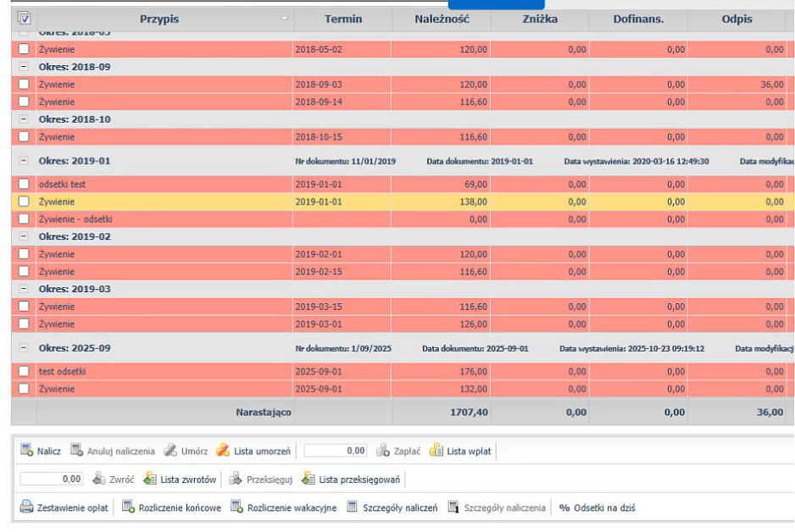Select the yellow Żywienie row checkbox
This screenshot has height=532, width=795.
coord(24,202)
